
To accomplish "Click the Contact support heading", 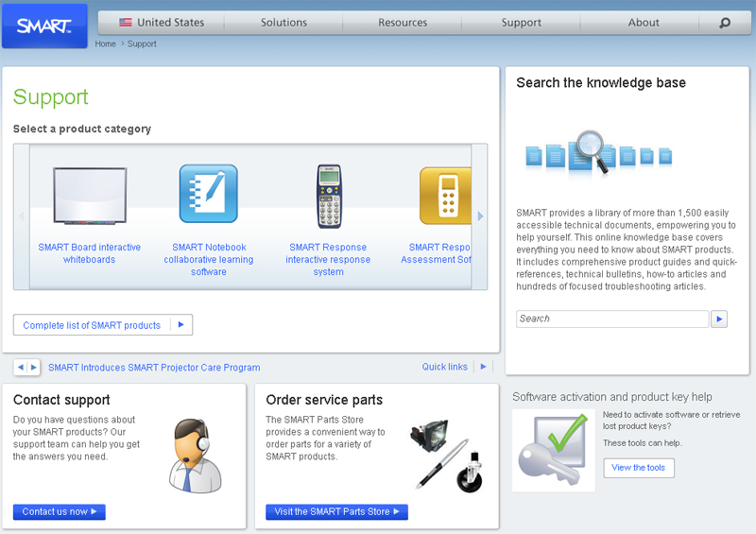I will point(61,400).
